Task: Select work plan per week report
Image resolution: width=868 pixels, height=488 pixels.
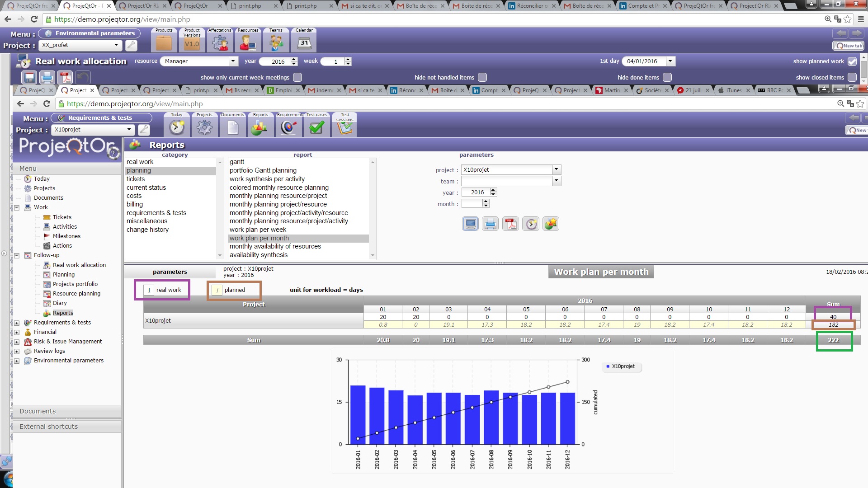Action: coord(258,230)
